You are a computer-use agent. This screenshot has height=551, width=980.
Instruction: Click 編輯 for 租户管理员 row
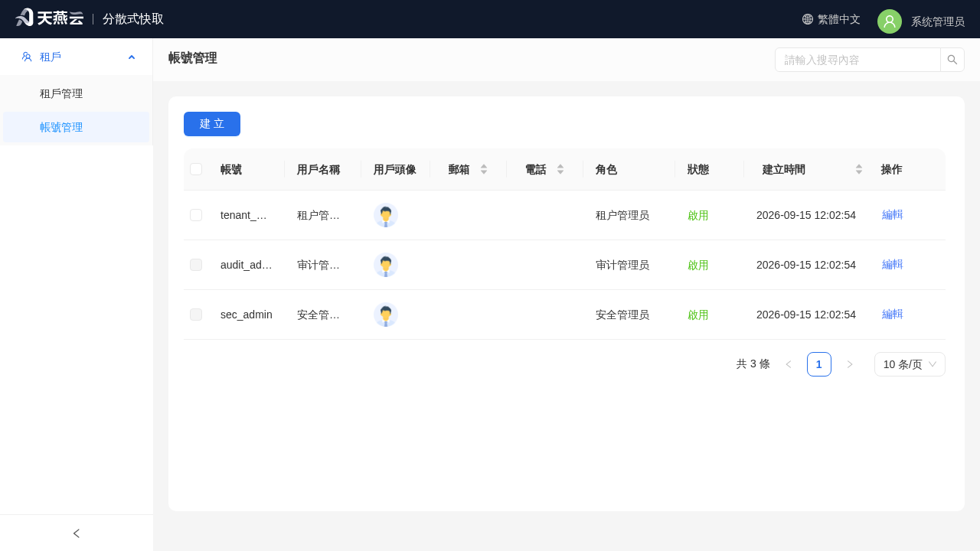pos(893,215)
